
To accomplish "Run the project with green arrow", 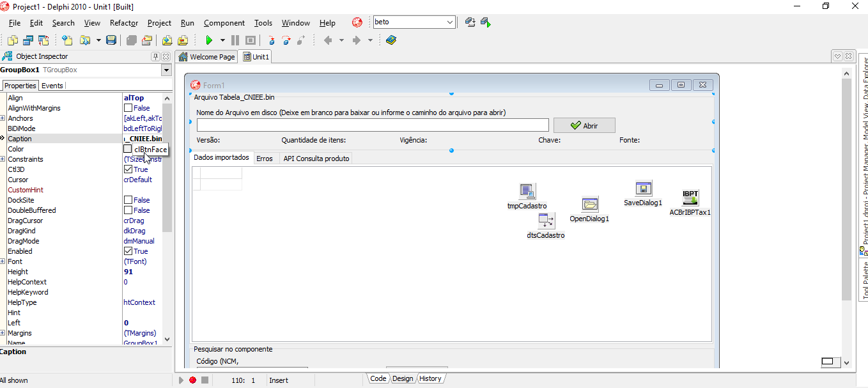I will point(208,40).
